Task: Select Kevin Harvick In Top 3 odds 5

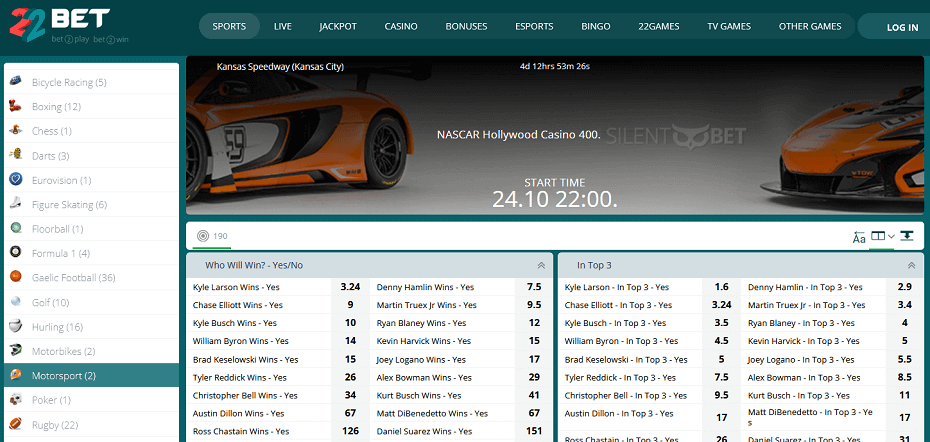Action: pos(904,341)
